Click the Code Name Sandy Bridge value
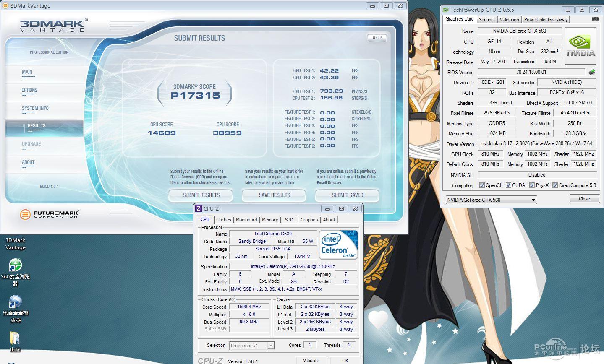The width and height of the screenshot is (604, 364). [252, 241]
